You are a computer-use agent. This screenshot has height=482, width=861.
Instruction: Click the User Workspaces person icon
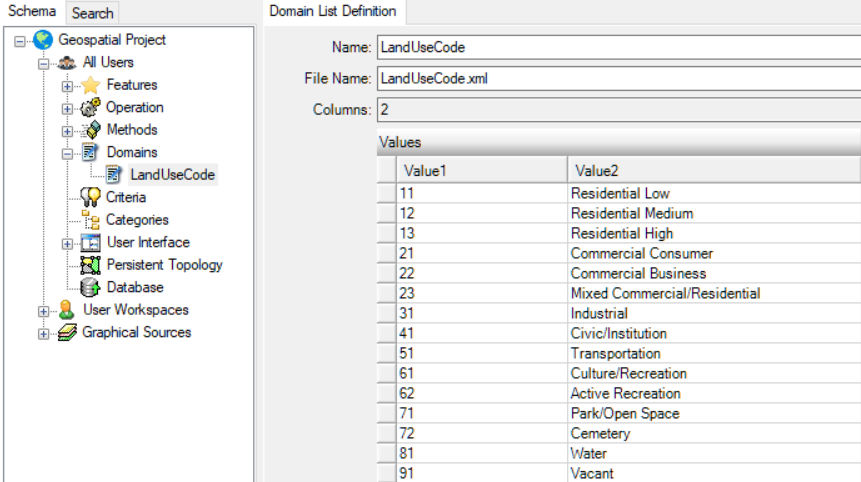[x=66, y=310]
